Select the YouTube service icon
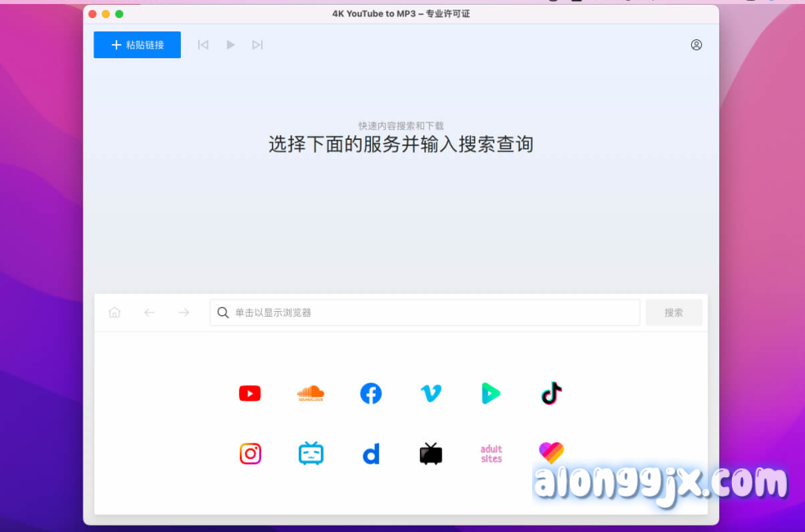 250,394
